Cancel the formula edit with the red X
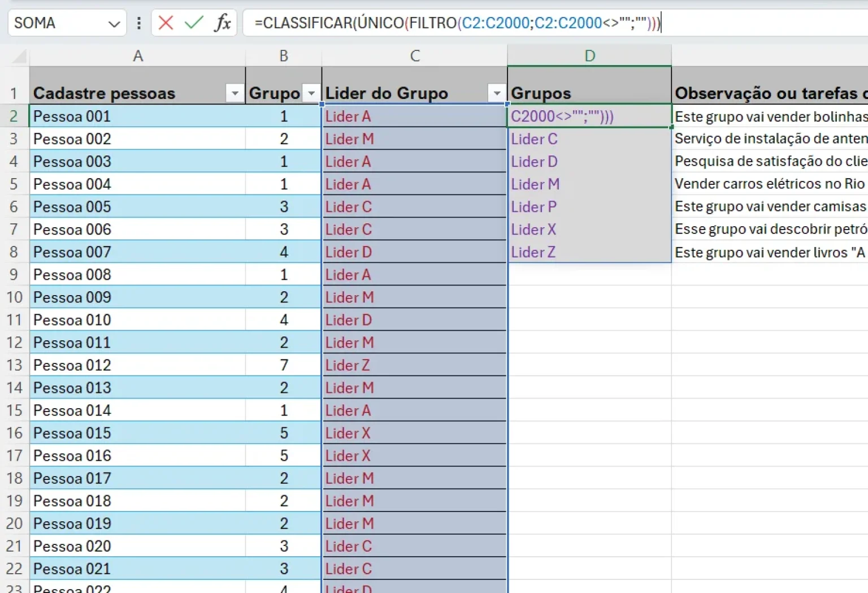This screenshot has height=593, width=868. click(x=166, y=23)
